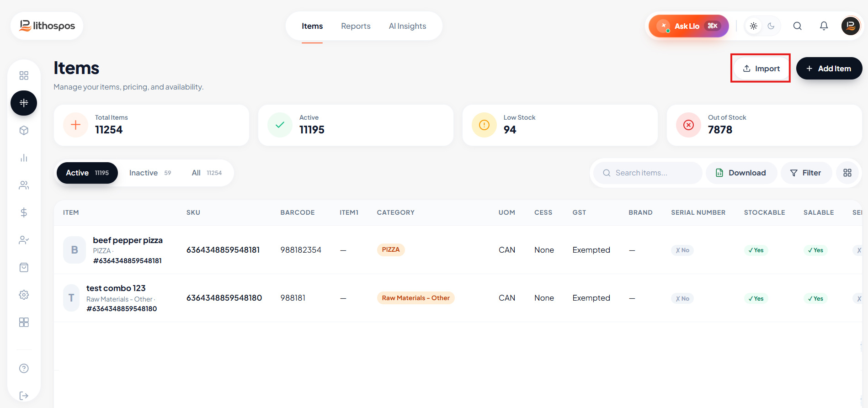The width and height of the screenshot is (868, 408).
Task: Open the customers people icon in sidebar
Action: click(x=24, y=185)
